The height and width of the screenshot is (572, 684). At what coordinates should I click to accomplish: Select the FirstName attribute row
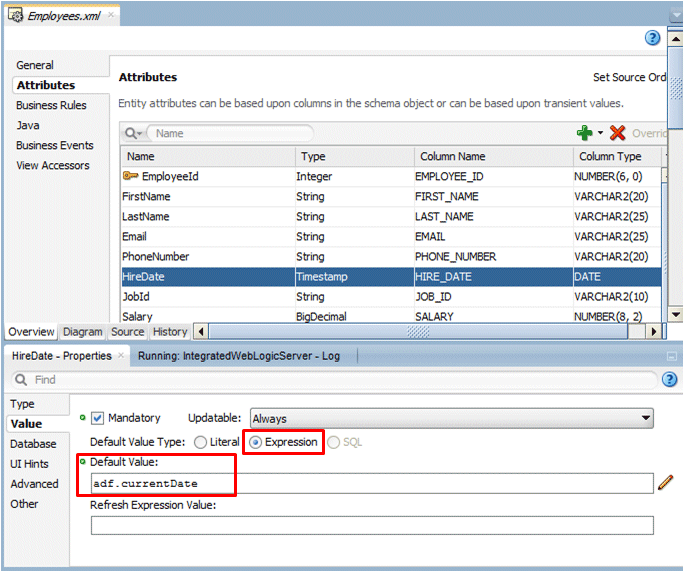click(x=391, y=196)
